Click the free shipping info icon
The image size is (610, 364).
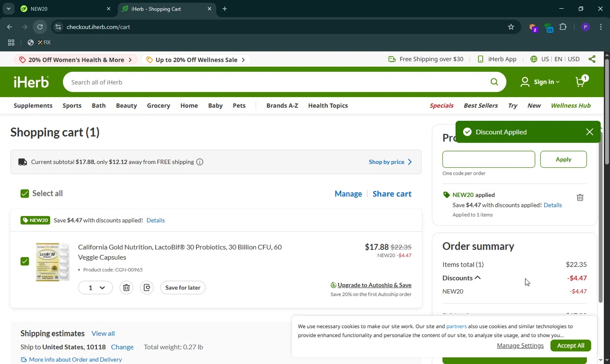click(x=200, y=162)
